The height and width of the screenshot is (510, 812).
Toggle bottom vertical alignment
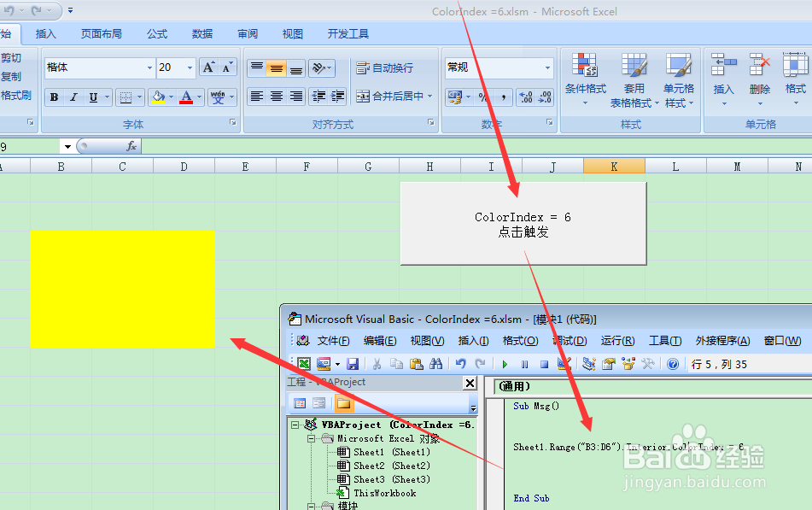click(295, 67)
